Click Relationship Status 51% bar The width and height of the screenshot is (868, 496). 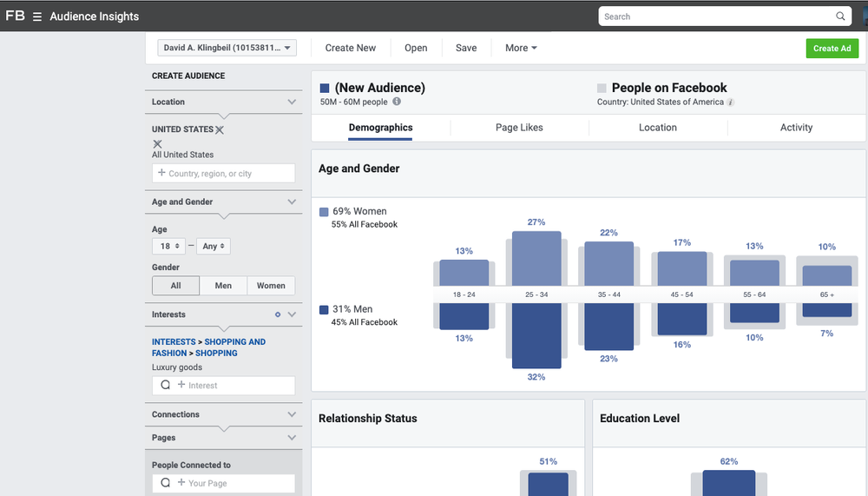coord(548,484)
